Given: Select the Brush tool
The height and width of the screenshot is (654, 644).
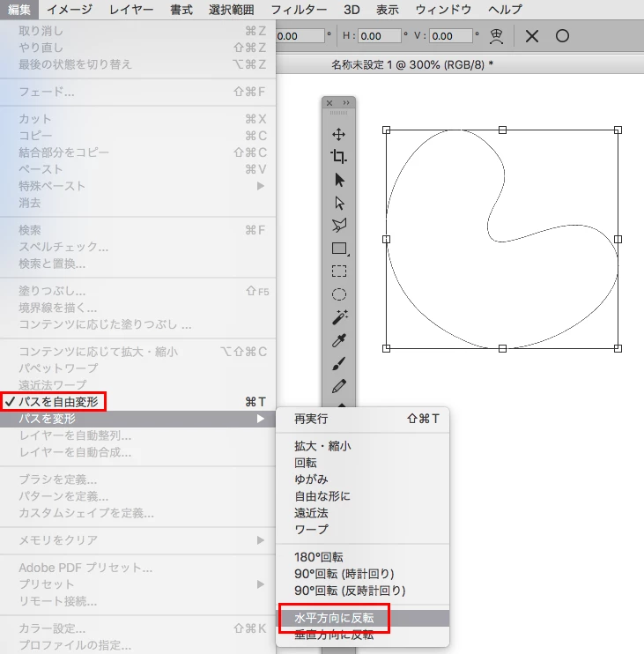Looking at the screenshot, I should 339,363.
